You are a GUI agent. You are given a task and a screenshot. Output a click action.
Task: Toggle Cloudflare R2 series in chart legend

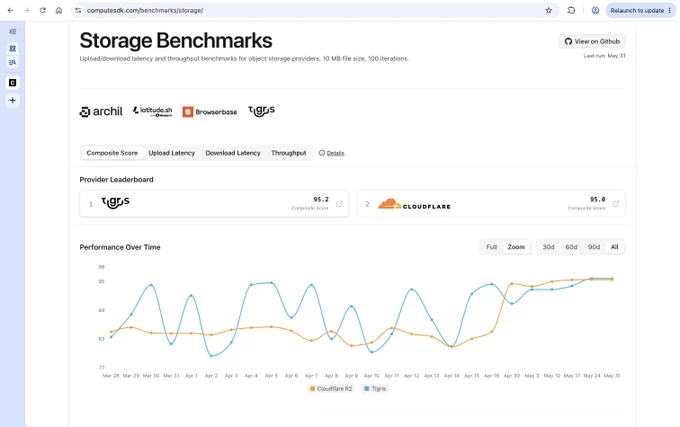pos(331,389)
